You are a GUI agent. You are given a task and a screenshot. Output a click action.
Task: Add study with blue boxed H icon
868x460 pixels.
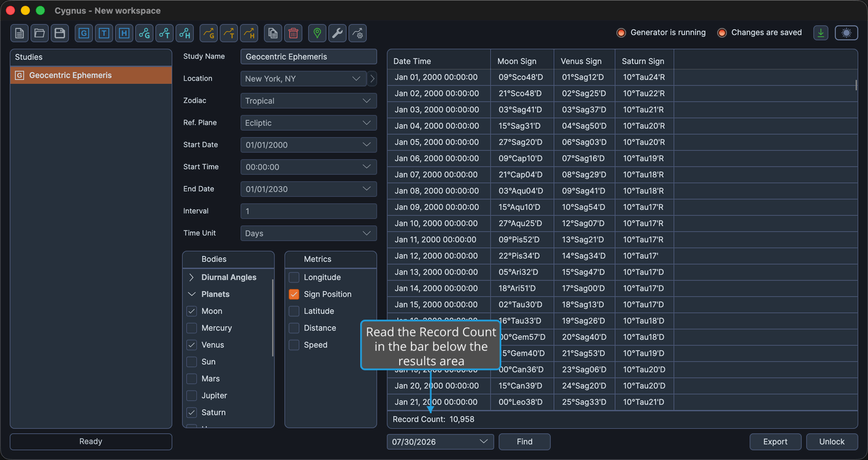[124, 33]
